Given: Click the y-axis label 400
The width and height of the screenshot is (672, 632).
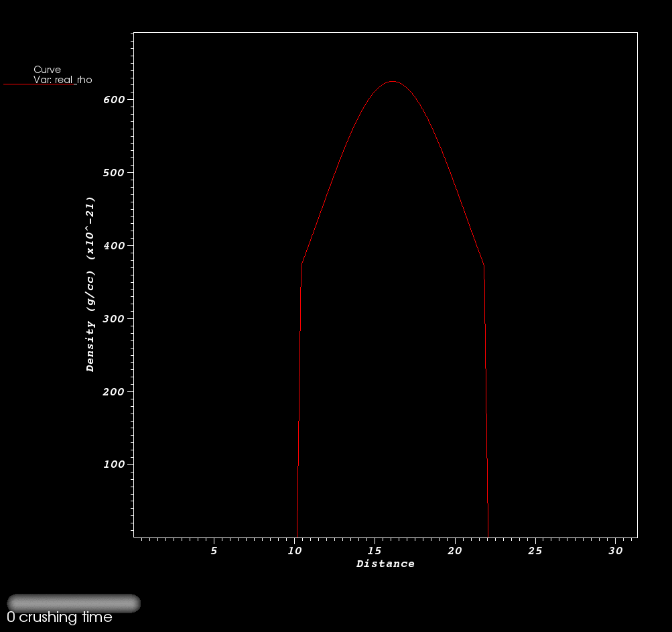Looking at the screenshot, I should (x=114, y=246).
